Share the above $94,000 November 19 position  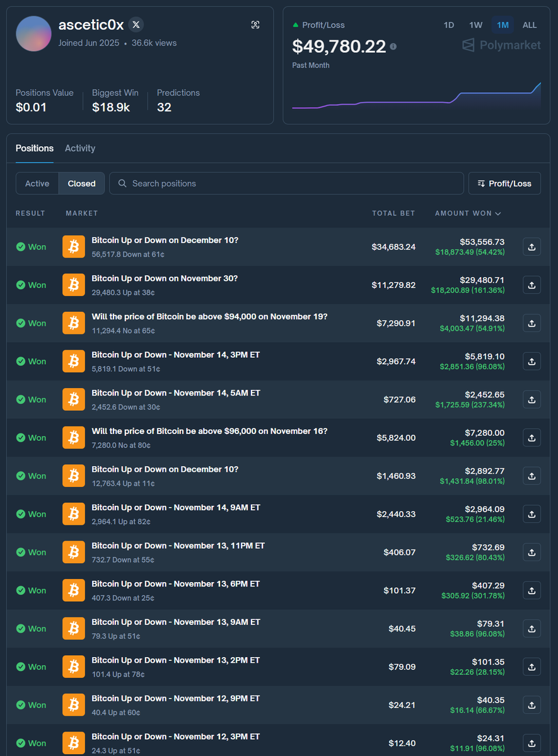(x=532, y=323)
